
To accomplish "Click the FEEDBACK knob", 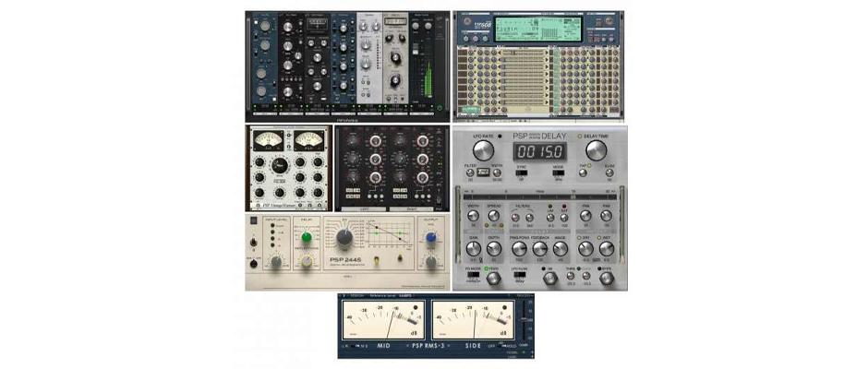I will pos(540,249).
